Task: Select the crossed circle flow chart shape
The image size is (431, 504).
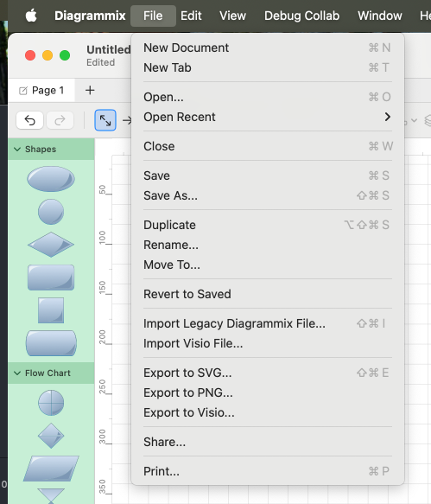Action: [x=51, y=403]
